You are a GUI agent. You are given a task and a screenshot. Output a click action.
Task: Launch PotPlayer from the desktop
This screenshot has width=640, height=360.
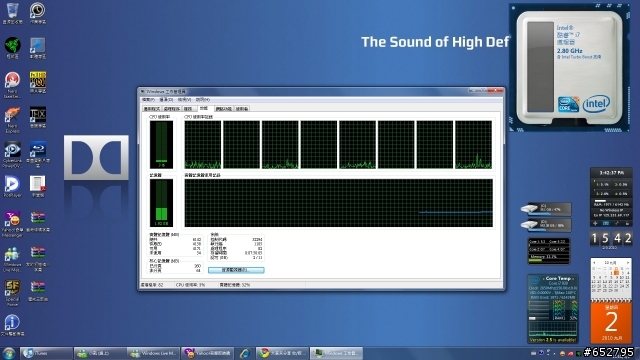pyautogui.click(x=12, y=187)
